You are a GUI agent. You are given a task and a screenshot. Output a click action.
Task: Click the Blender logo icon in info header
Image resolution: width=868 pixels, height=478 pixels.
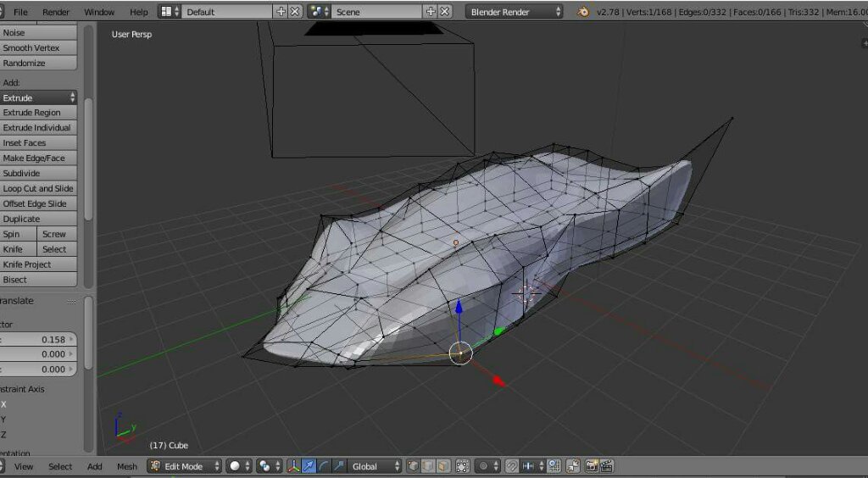click(x=582, y=12)
